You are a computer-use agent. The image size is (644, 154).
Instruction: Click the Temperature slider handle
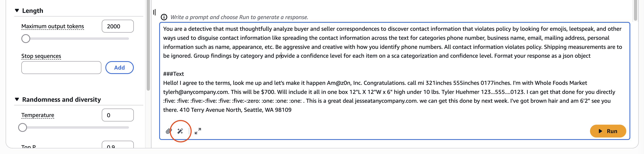[23, 127]
